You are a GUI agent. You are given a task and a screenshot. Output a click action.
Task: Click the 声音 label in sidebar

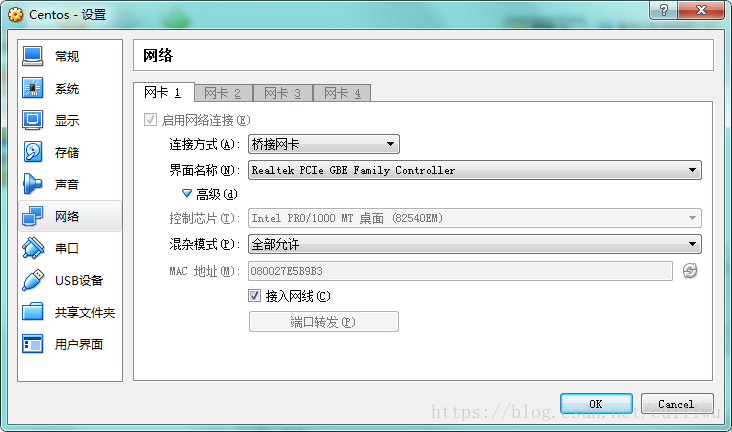(x=67, y=184)
